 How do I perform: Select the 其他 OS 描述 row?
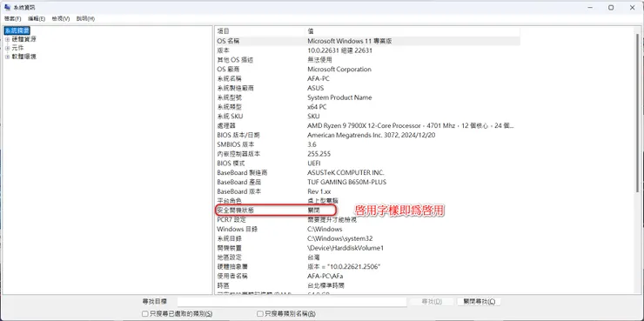click(367, 60)
